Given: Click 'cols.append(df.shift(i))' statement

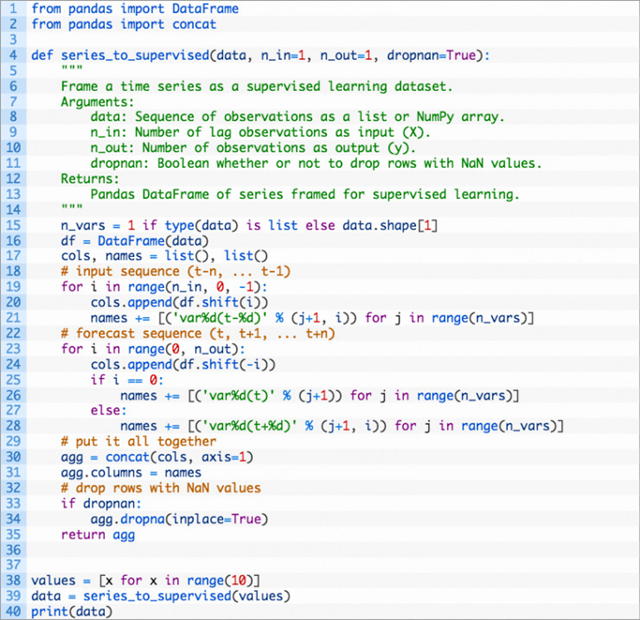Looking at the screenshot, I should 180,303.
